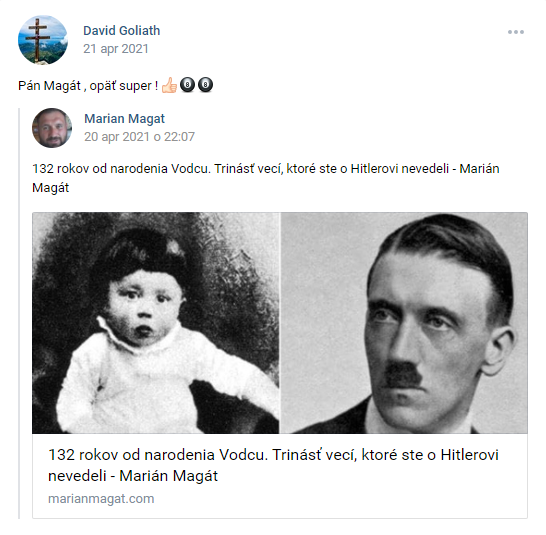Open the post dated 21 apr 2021

point(116,49)
